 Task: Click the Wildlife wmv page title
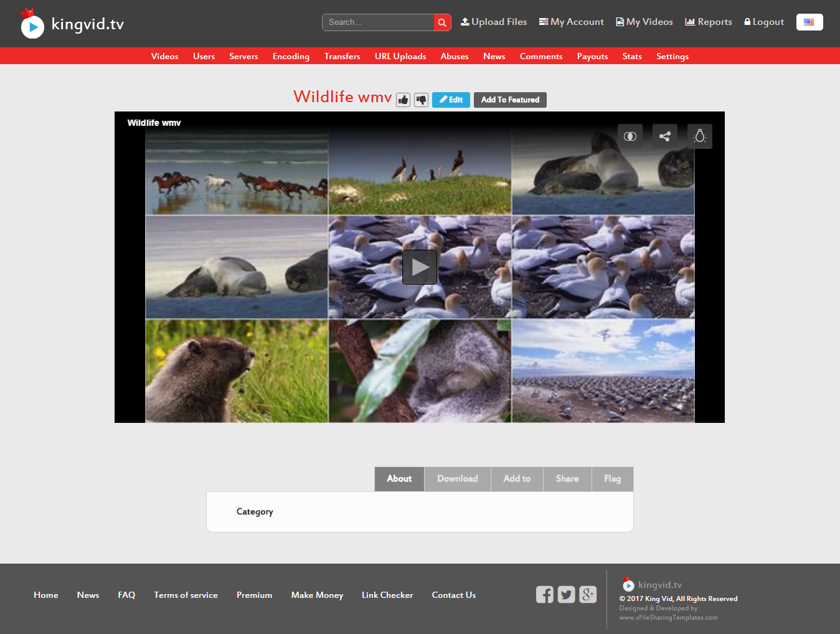coord(342,97)
